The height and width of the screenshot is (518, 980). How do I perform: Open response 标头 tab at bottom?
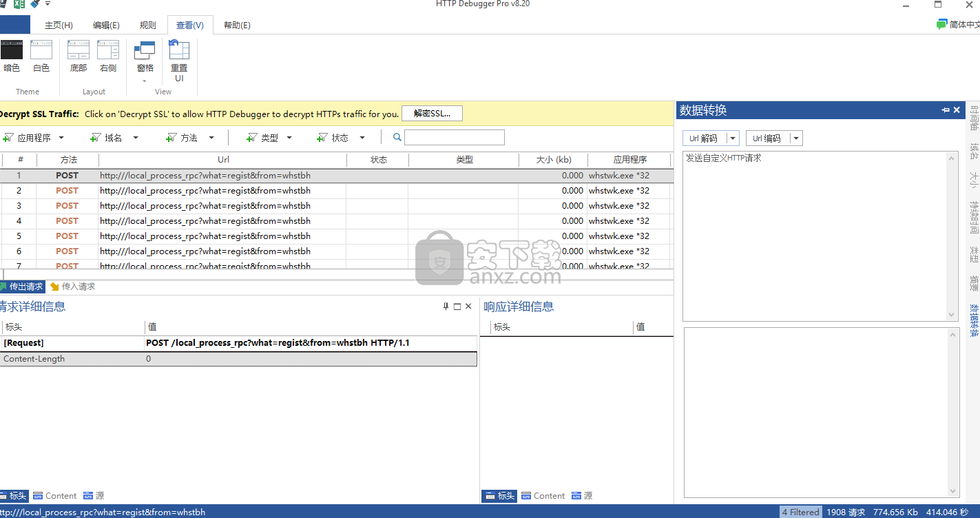[x=499, y=496]
